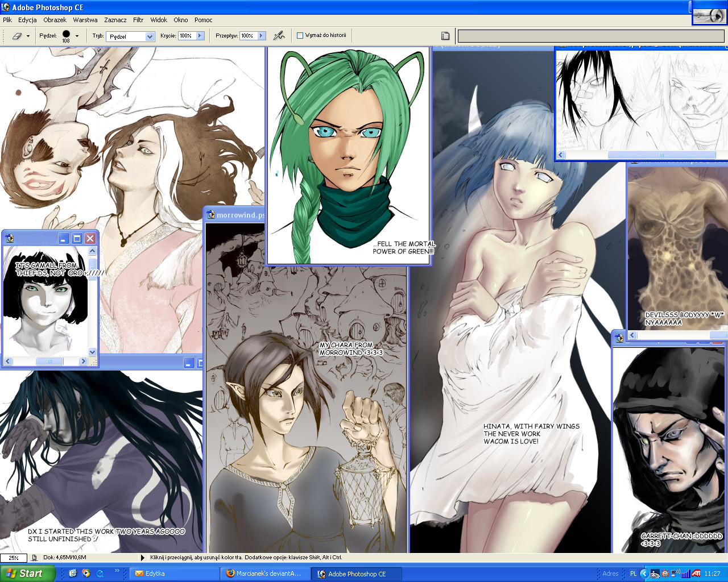Viewport: 728px width, 582px height.
Task: Open the Plik menu
Action: (7, 20)
